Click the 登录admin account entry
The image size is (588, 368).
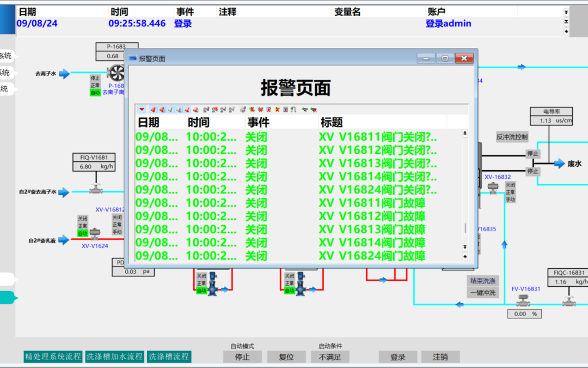pyautogui.click(x=448, y=23)
